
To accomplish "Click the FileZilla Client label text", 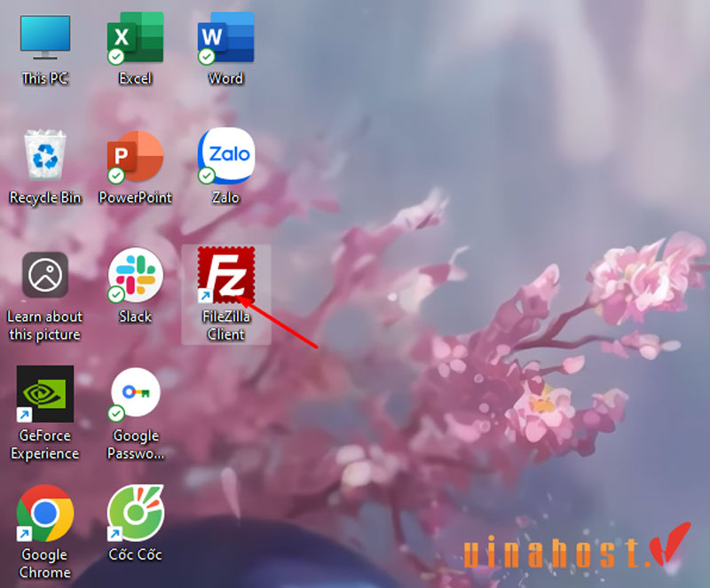I will click(x=225, y=325).
